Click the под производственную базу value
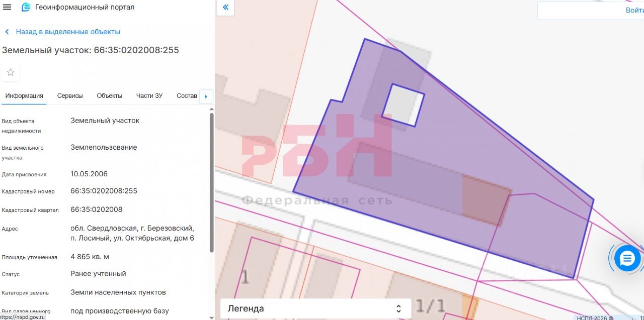This screenshot has height=320, width=644. (120, 311)
